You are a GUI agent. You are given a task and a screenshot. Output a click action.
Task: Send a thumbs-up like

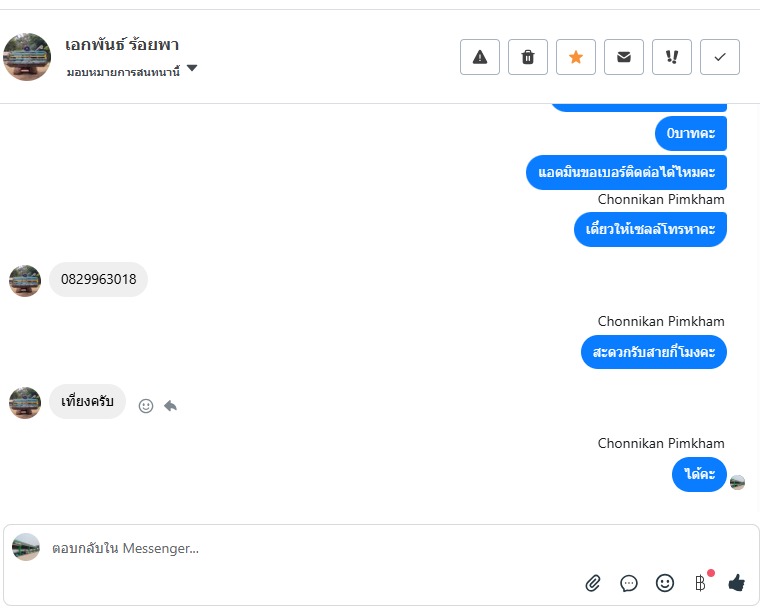click(x=737, y=582)
